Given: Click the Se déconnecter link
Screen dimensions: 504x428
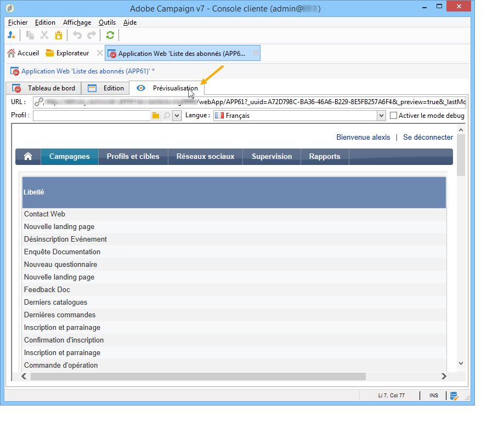Looking at the screenshot, I should coord(428,138).
